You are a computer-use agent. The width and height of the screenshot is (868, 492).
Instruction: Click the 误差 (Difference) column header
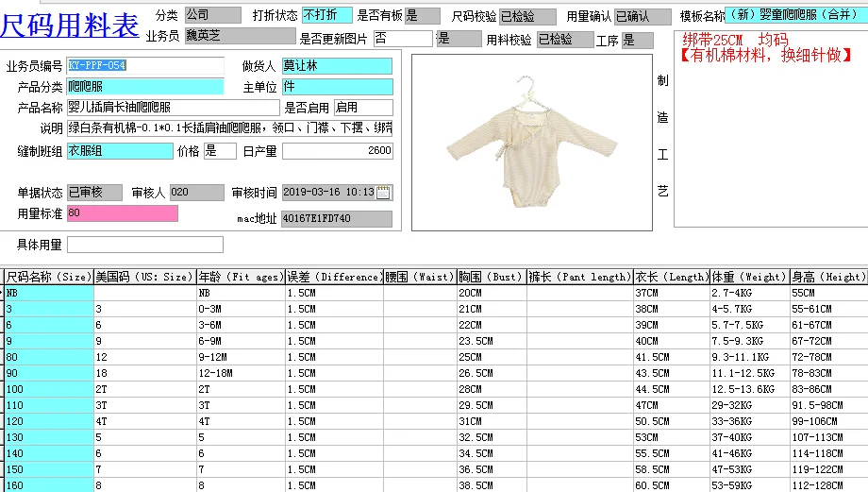point(334,277)
